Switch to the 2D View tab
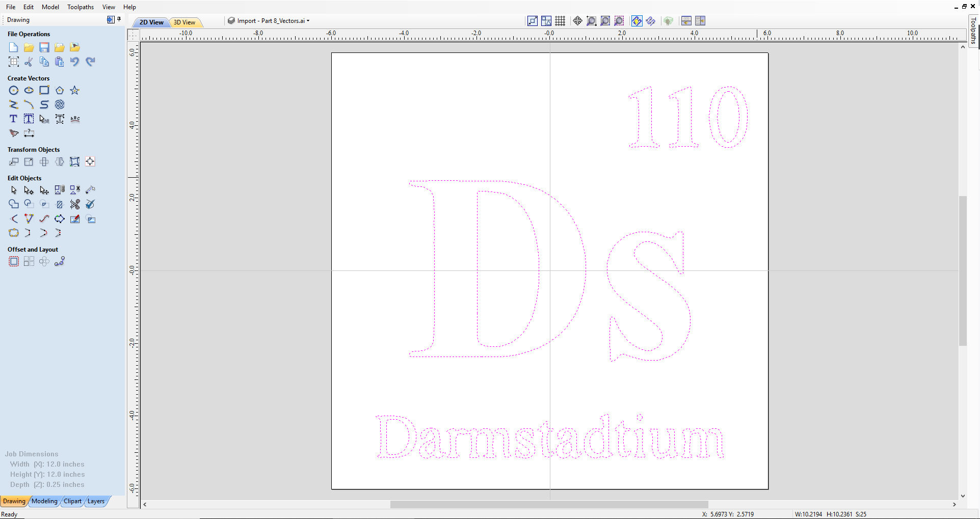The width and height of the screenshot is (980, 519). (x=151, y=22)
